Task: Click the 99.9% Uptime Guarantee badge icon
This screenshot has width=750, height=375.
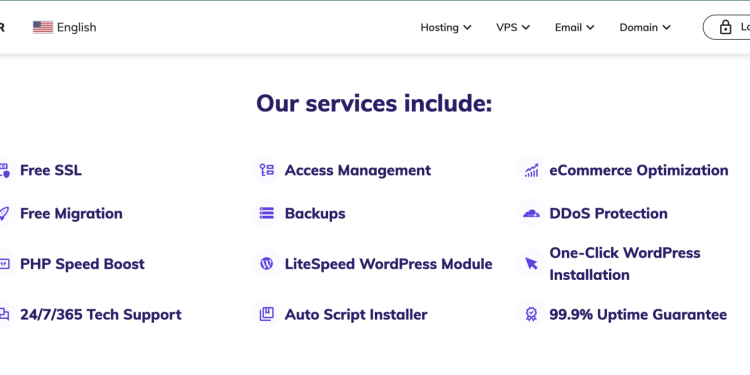Action: coord(531,314)
